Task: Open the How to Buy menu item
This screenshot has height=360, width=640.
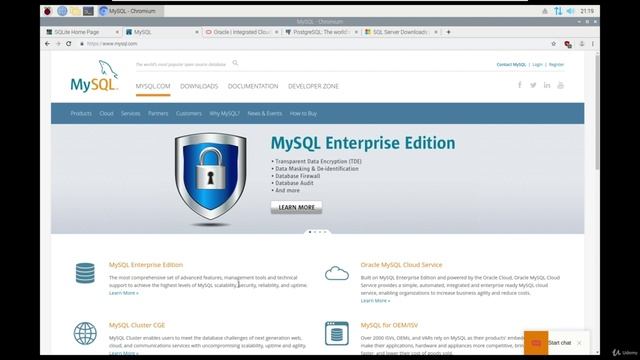Action: [x=303, y=113]
